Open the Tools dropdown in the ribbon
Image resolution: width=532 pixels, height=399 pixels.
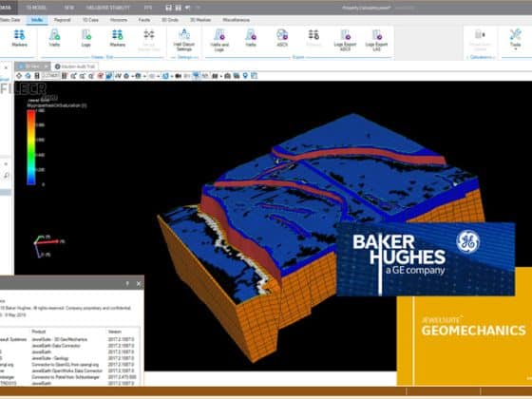[515, 39]
